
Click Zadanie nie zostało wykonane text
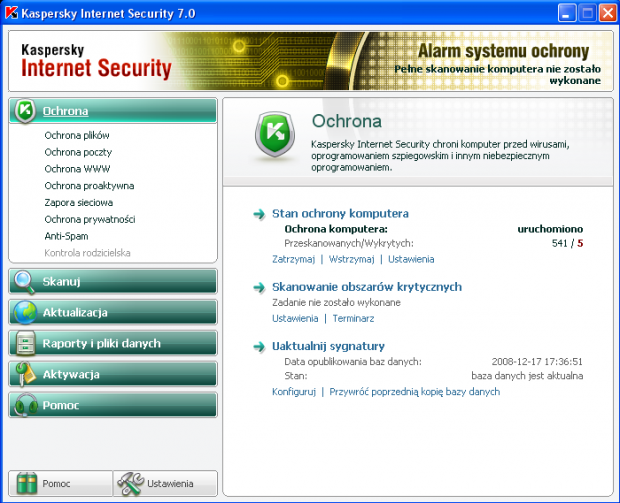(x=336, y=303)
